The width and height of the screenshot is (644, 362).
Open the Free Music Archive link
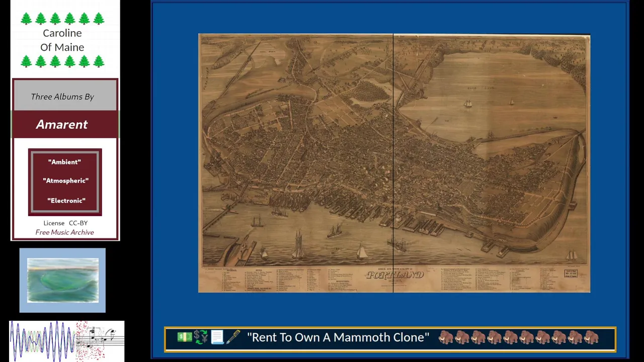pos(64,232)
